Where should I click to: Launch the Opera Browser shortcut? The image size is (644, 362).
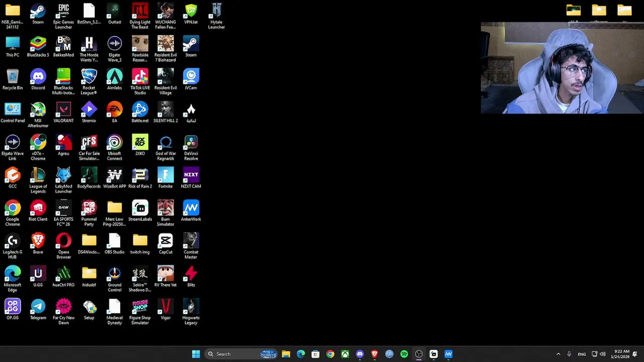[63, 246]
